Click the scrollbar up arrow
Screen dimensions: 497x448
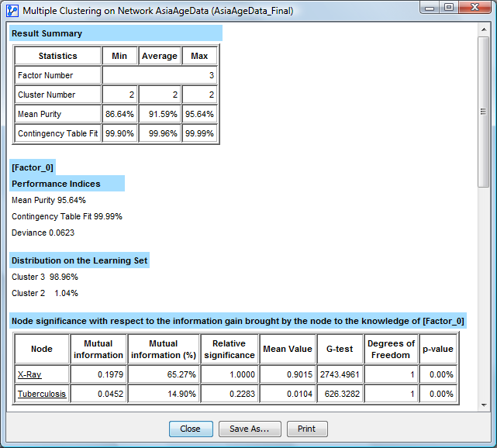[x=484, y=30]
